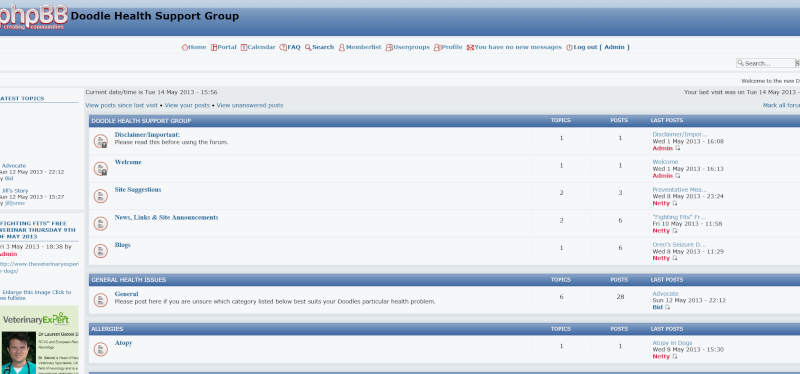Image resolution: width=800 pixels, height=374 pixels.
Task: Open General Health Issues category header
Action: point(129,280)
